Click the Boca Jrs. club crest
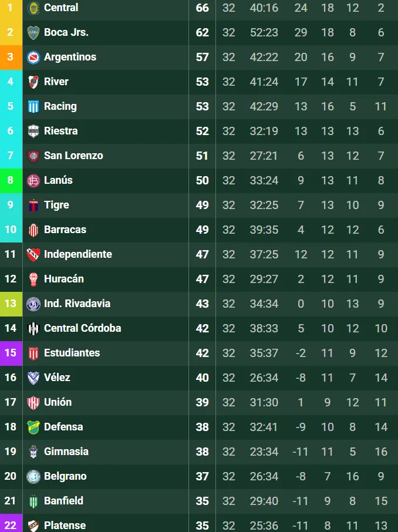This screenshot has height=532, width=398. pyautogui.click(x=33, y=32)
